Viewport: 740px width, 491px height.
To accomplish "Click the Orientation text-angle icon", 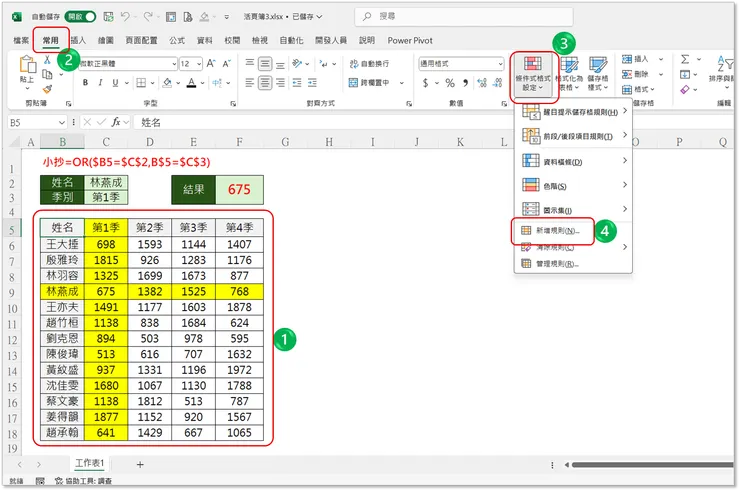I will (x=297, y=63).
